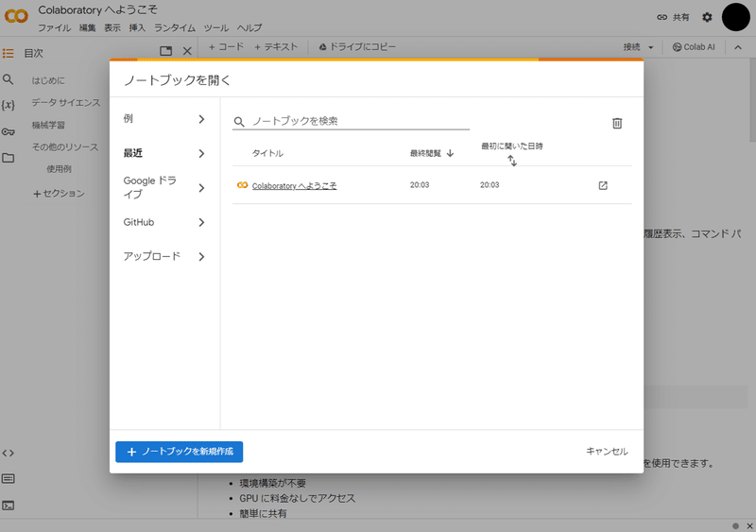Image resolution: width=756 pixels, height=532 pixels.
Task: Open the table of contents list icon
Action: coord(9,53)
